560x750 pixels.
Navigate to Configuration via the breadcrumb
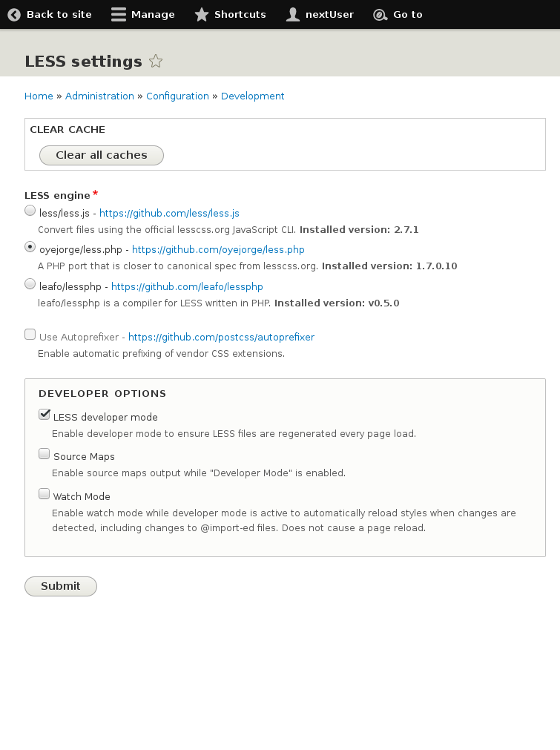tap(177, 96)
